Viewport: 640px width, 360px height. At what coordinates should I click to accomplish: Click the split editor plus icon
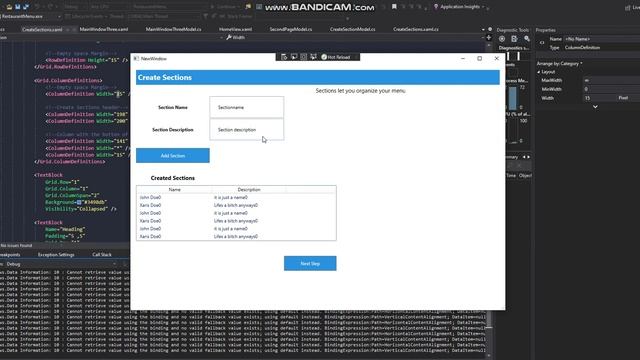coord(489,37)
